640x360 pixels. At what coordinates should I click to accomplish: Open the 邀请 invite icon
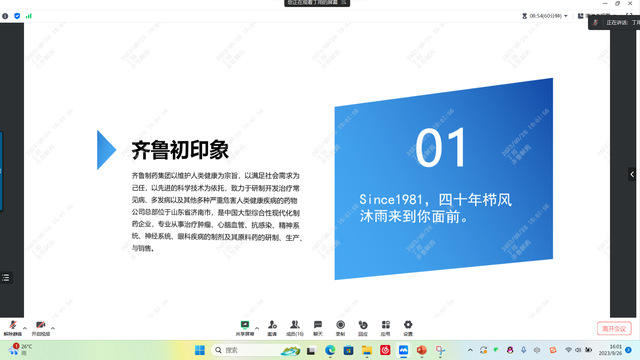272,328
